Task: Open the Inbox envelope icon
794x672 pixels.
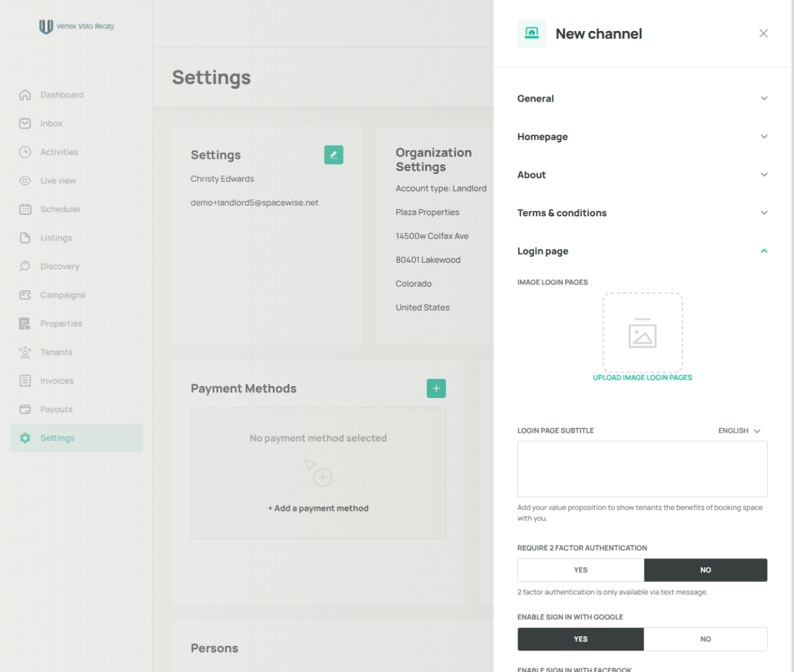Action: point(25,123)
